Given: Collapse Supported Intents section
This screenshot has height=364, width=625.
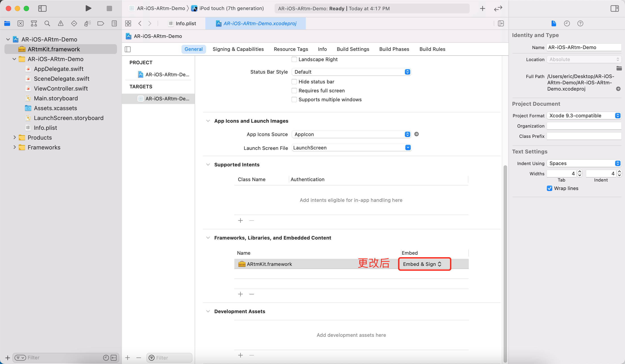Looking at the screenshot, I should click(x=208, y=165).
